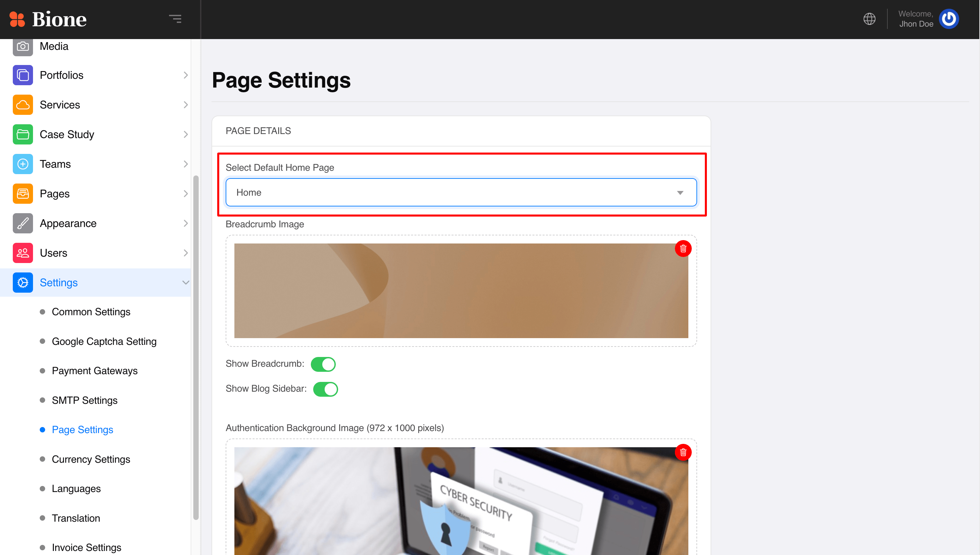Screen dimensions: 980x555
Task: Click the Pages menu label
Action: tap(55, 194)
